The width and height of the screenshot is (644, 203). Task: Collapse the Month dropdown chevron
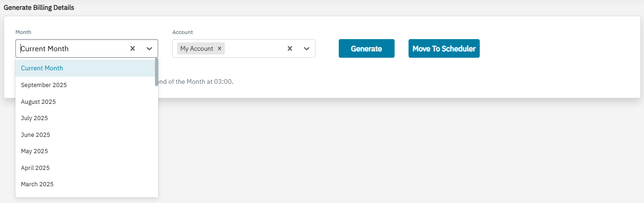(x=149, y=48)
